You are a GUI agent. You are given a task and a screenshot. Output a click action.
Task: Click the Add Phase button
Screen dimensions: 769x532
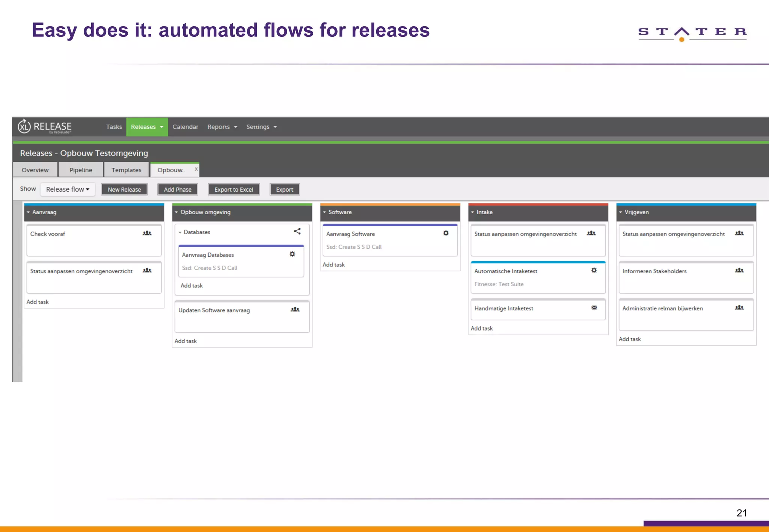(x=178, y=189)
